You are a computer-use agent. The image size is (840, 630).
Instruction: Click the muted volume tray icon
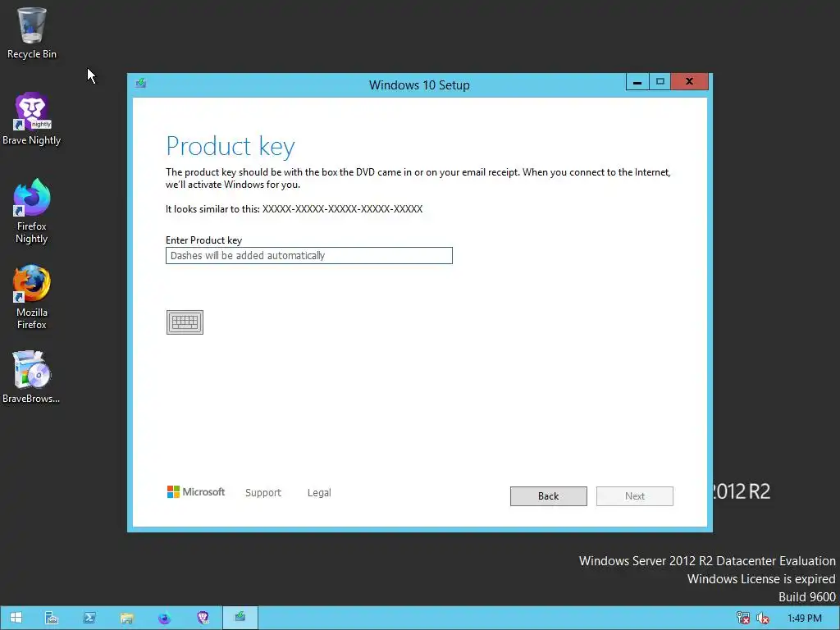762,618
